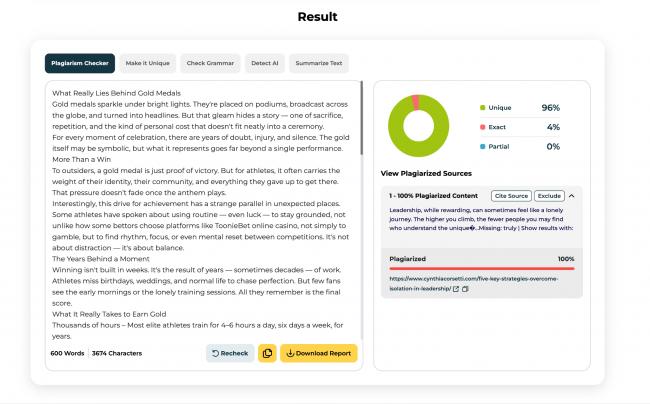Viewport: 650px width, 404px height.
Task: Click the open-link icon after the source URL
Action: (456, 289)
